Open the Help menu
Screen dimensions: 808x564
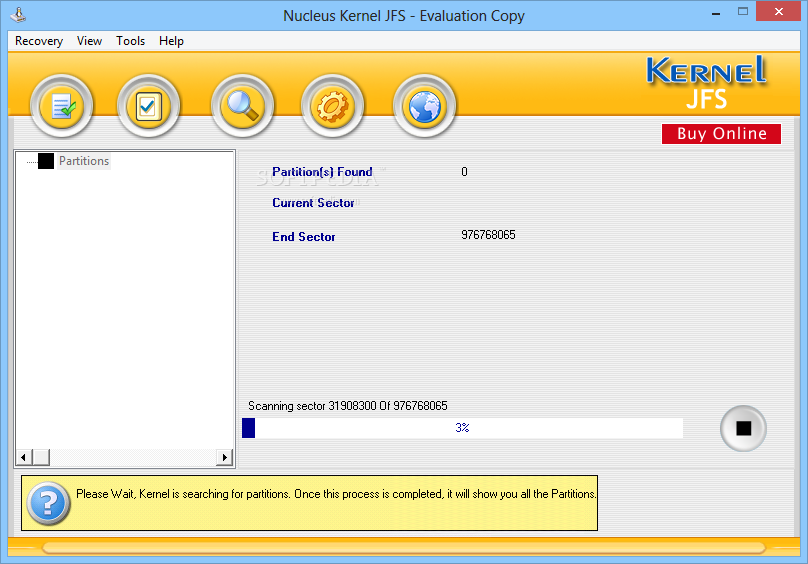tap(171, 41)
